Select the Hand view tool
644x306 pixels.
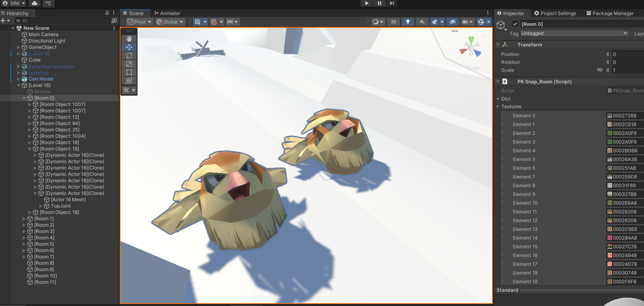coord(129,39)
